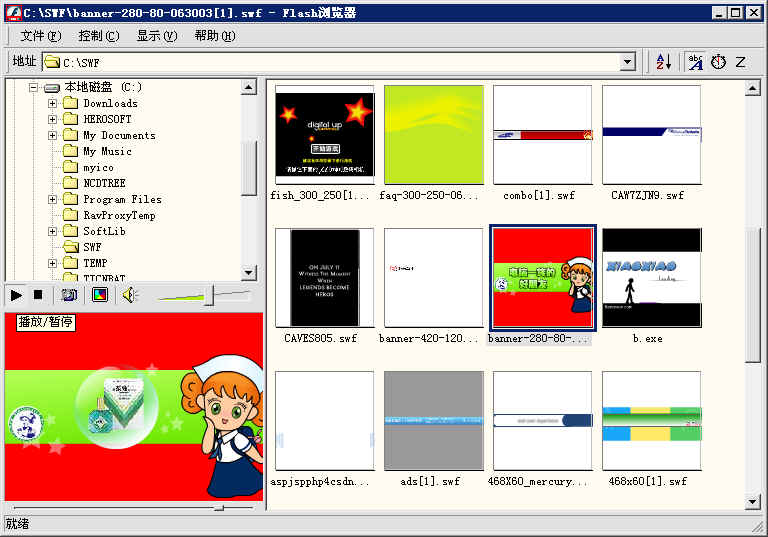
Task: Click the HEROSOFT folder icon
Action: point(71,119)
